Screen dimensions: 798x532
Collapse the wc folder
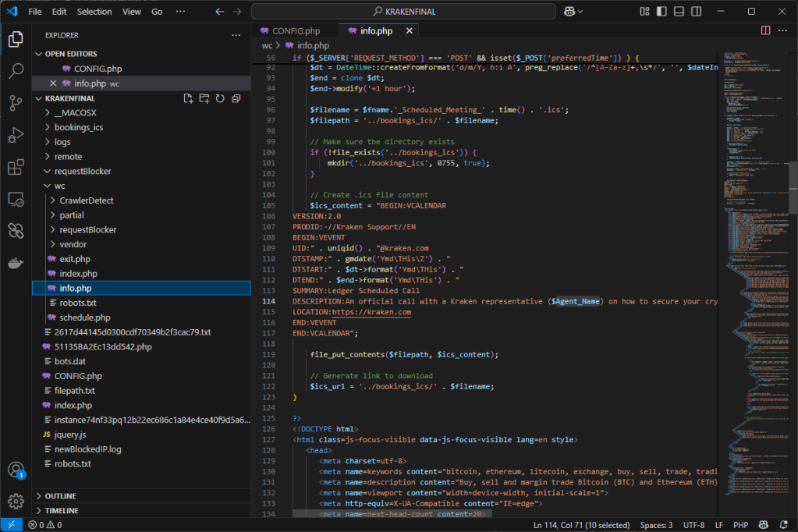(59, 186)
